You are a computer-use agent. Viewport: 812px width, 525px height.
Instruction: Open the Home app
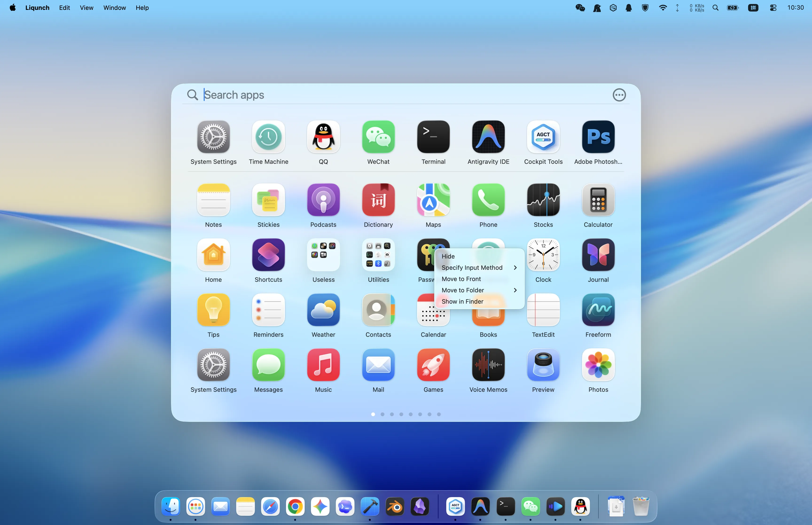point(213,255)
